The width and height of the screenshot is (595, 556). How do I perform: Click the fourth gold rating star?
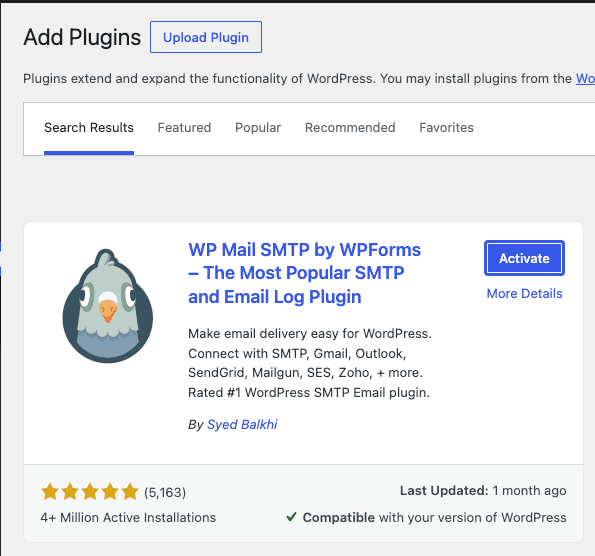click(x=110, y=491)
